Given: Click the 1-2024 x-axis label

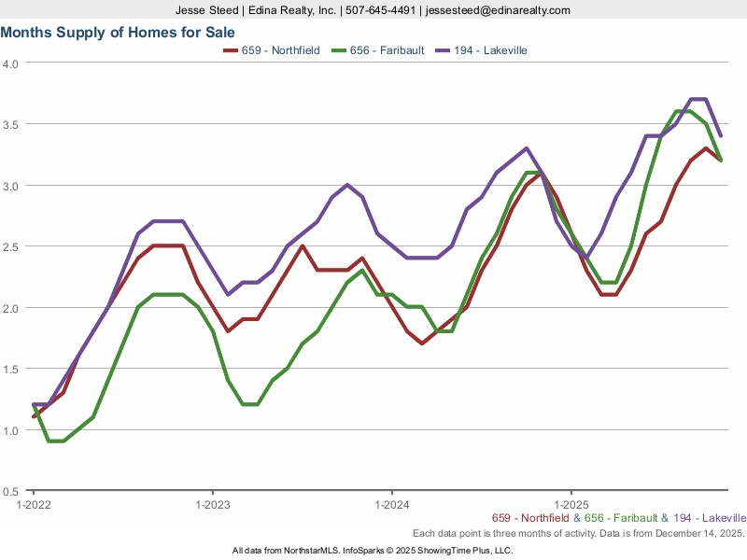Looking at the screenshot, I should [391, 504].
